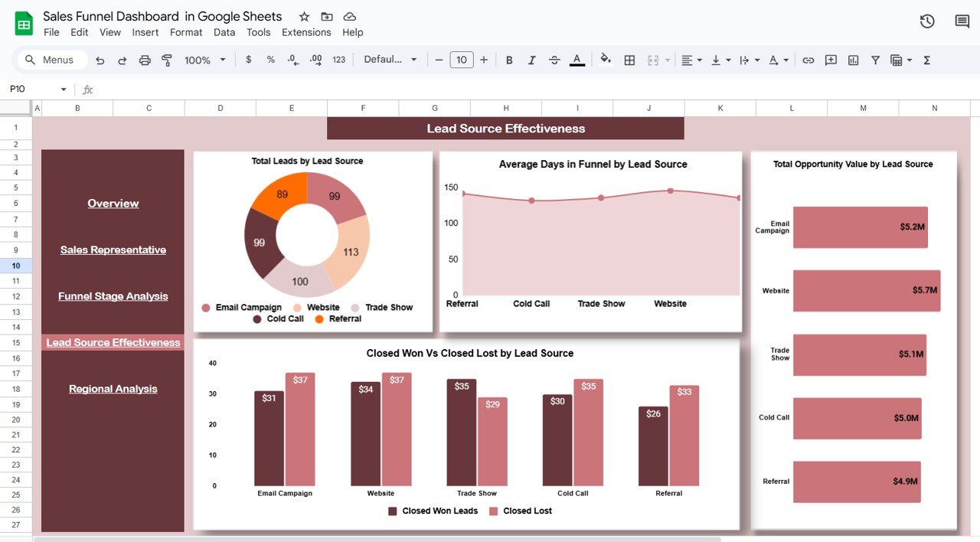Toggle italic text formatting
This screenshot has height=542, width=980.
pos(531,60)
